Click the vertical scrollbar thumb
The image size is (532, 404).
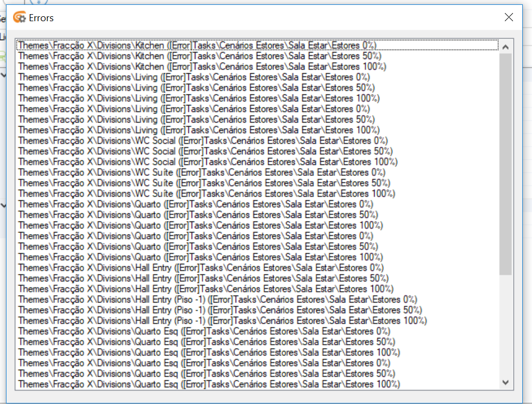(x=505, y=163)
